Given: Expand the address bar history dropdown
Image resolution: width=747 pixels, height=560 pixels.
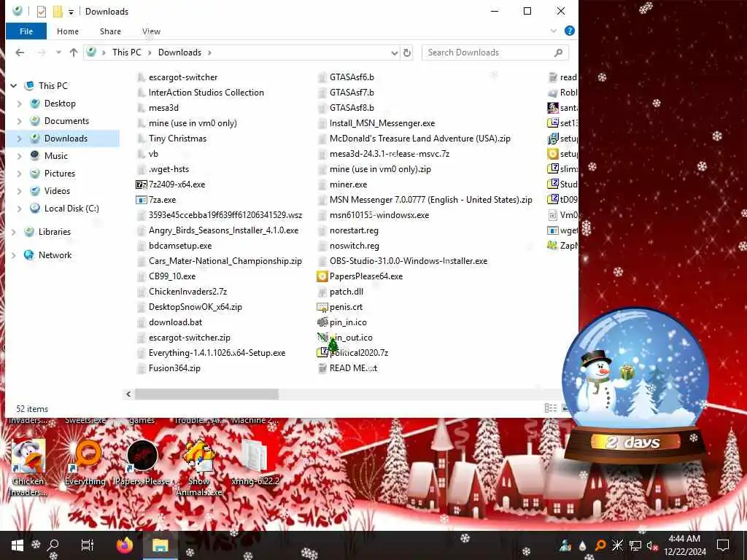Looking at the screenshot, I should tap(395, 52).
